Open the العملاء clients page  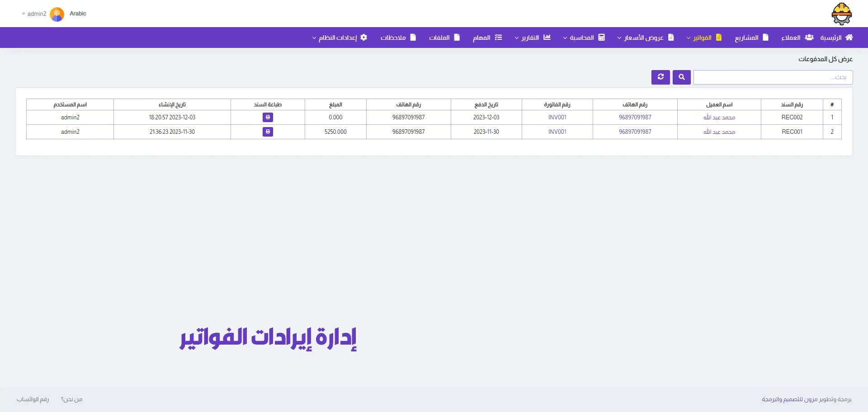click(797, 38)
